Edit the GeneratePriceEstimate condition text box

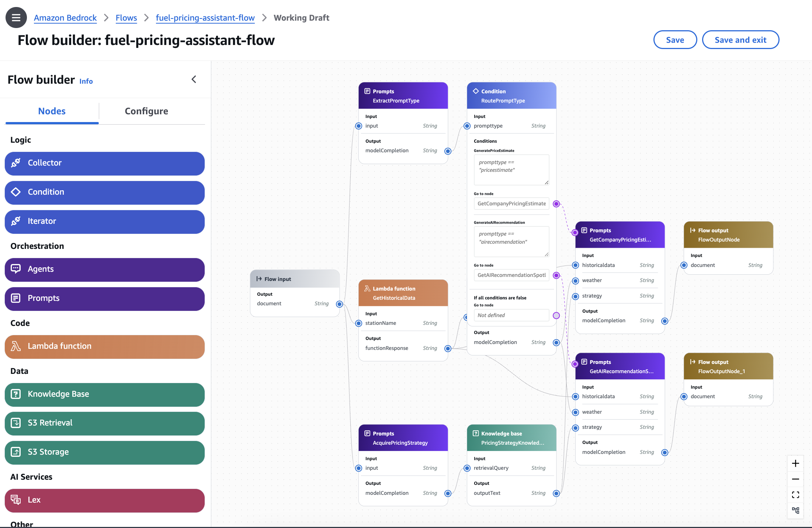[511, 170]
